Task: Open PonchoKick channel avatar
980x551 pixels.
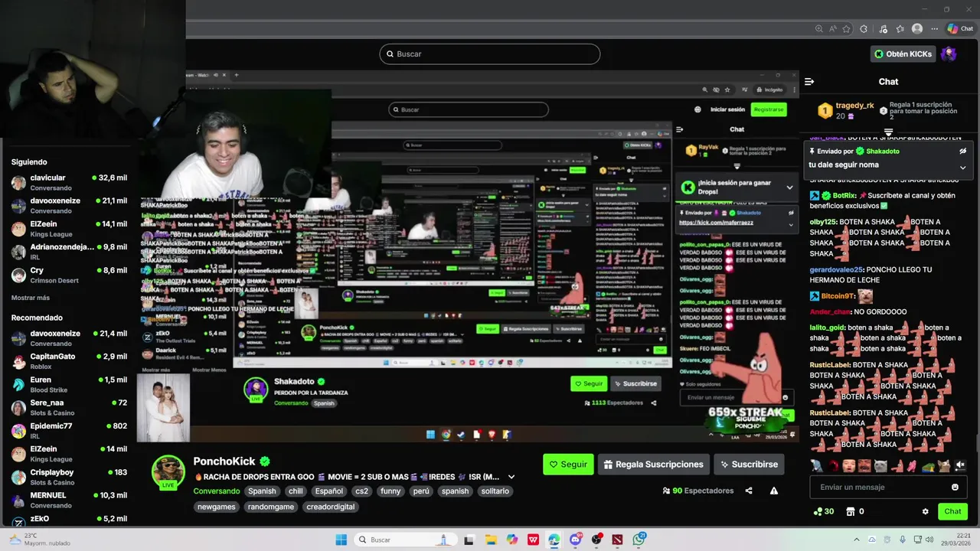Action: [x=168, y=472]
